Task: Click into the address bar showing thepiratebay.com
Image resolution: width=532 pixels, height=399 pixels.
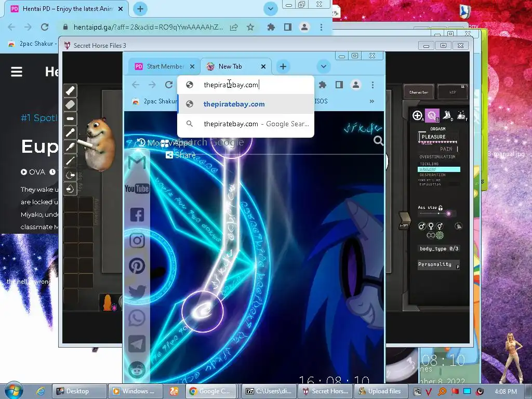Action: (x=246, y=85)
